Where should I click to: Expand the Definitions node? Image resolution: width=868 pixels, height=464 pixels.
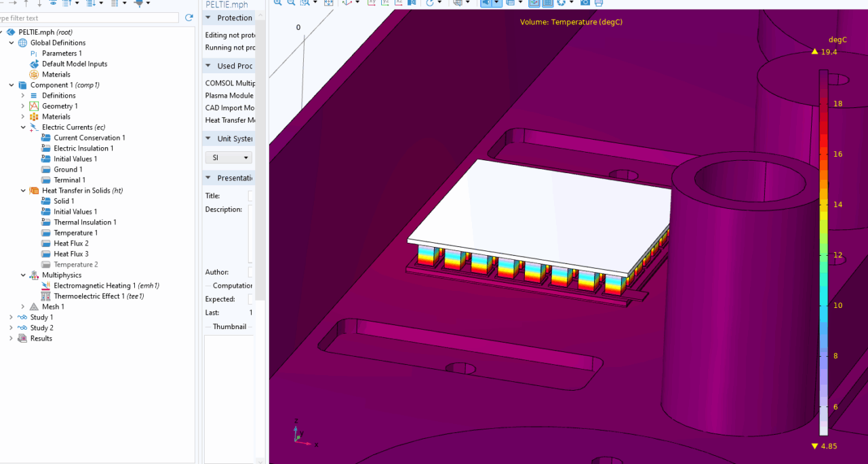(23, 96)
